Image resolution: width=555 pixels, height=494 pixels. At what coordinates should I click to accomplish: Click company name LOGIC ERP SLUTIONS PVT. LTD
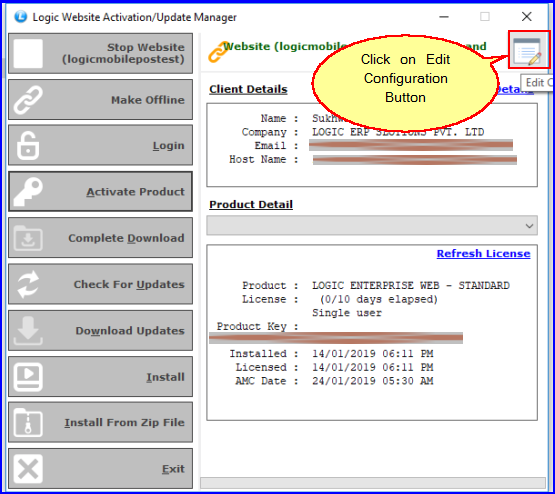tap(398, 132)
